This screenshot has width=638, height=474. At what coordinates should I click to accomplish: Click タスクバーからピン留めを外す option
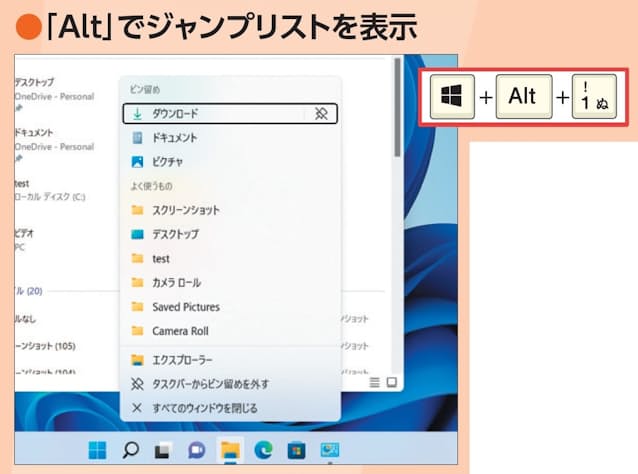(210, 384)
